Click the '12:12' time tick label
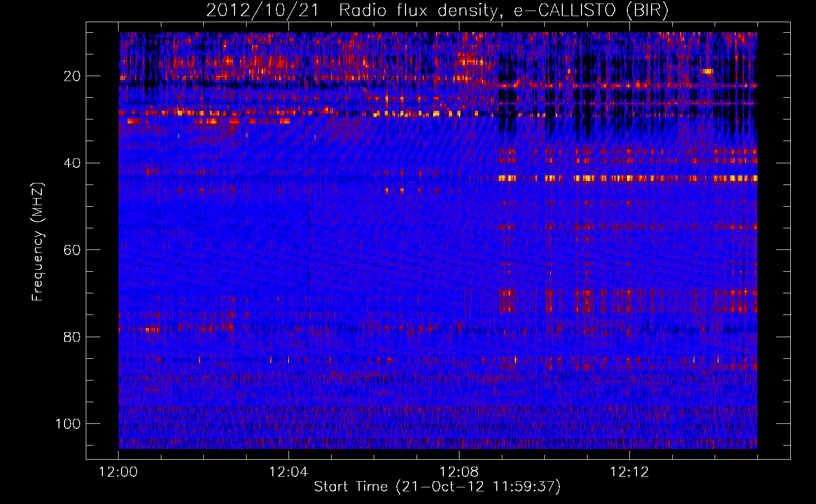 [x=629, y=472]
